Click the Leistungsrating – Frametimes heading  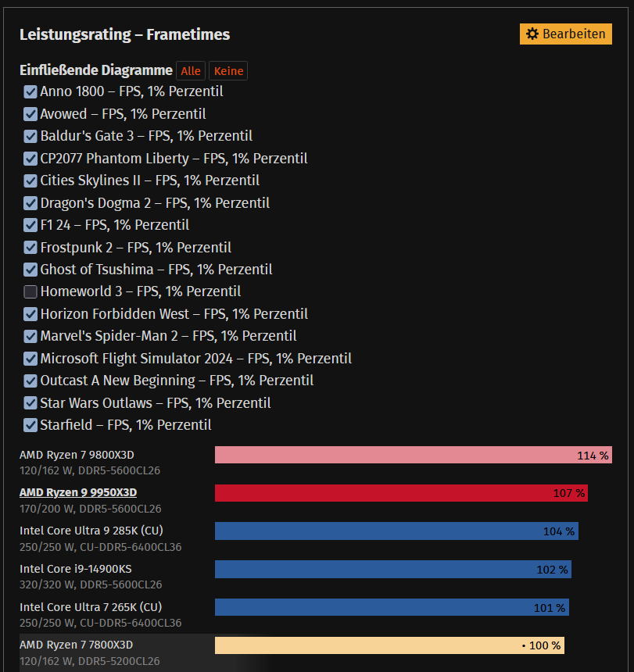[125, 34]
